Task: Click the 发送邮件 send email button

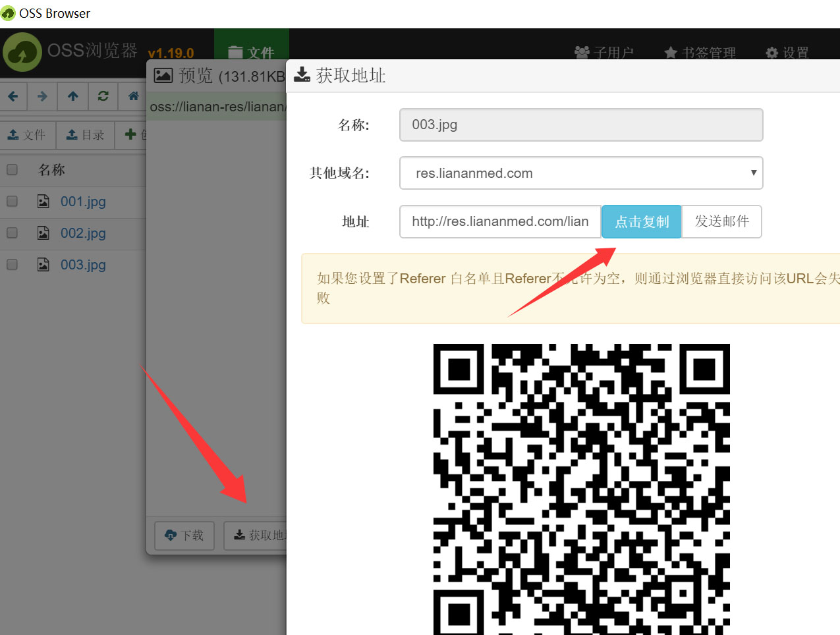Action: 721,221
